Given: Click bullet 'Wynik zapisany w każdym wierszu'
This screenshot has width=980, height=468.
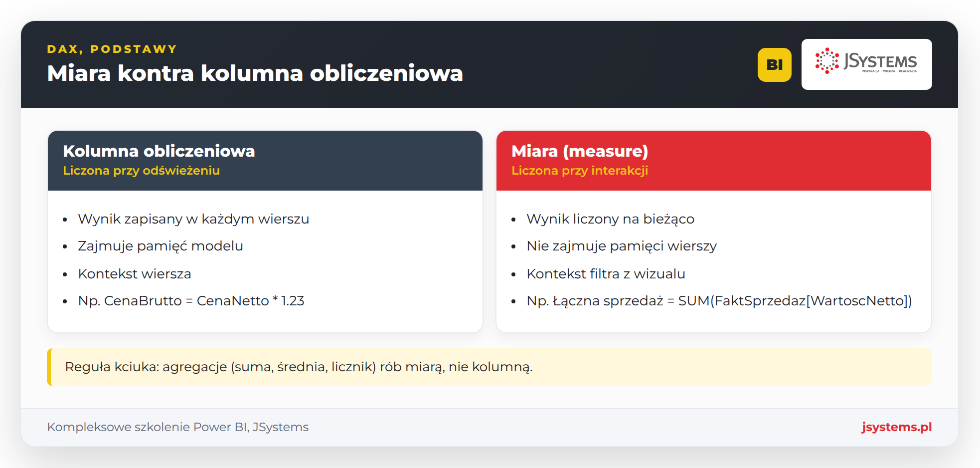Looking at the screenshot, I should [193, 219].
